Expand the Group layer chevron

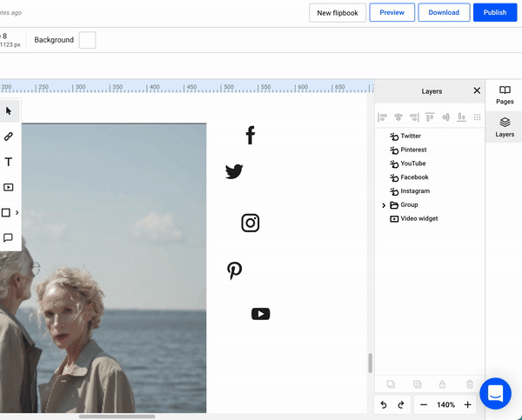pos(384,205)
